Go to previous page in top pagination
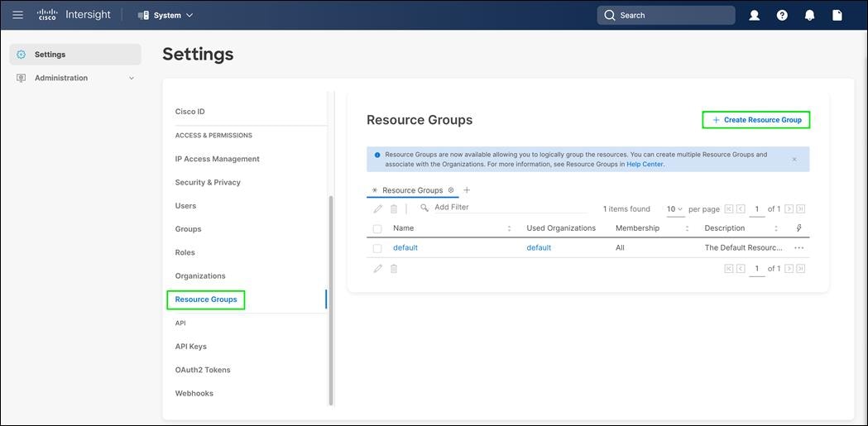This screenshot has width=868, height=426. tap(741, 209)
